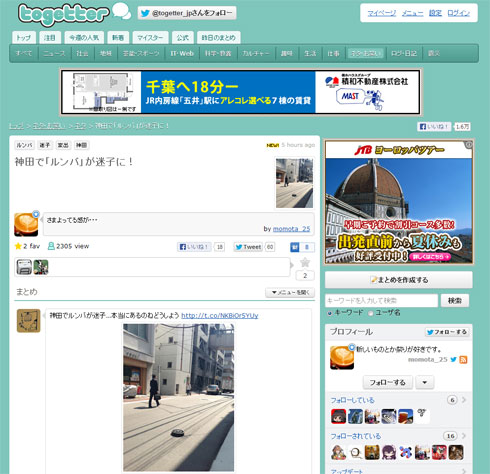Click the JTB ヨーロッパツアー ad
This screenshot has width=490, height=474.
[x=399, y=202]
